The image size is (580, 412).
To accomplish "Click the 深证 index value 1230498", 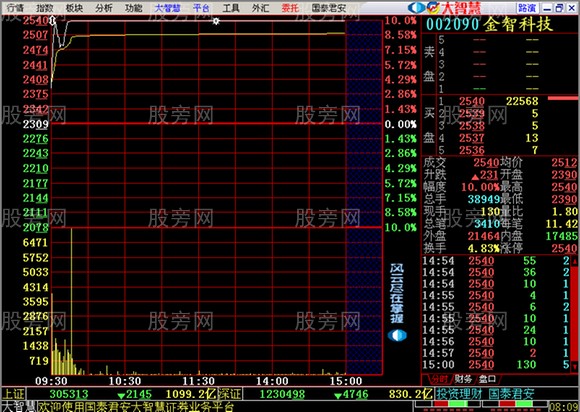I will coord(282,394).
